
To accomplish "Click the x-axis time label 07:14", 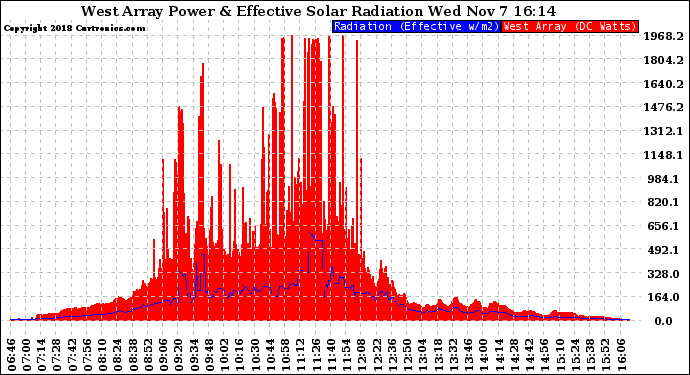I will [42, 355].
